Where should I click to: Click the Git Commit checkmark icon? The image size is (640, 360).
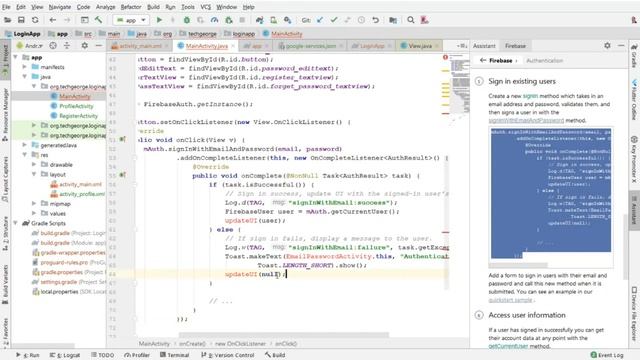(x=334, y=20)
